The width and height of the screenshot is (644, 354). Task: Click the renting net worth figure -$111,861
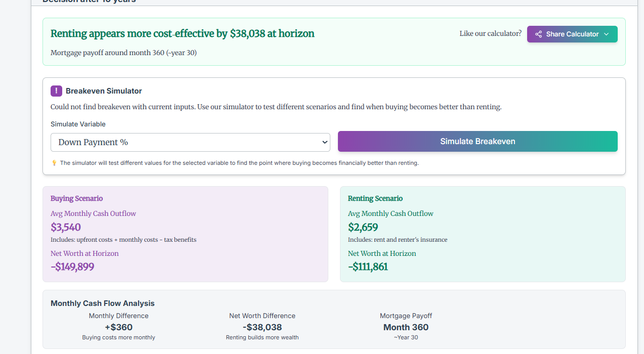(x=368, y=267)
